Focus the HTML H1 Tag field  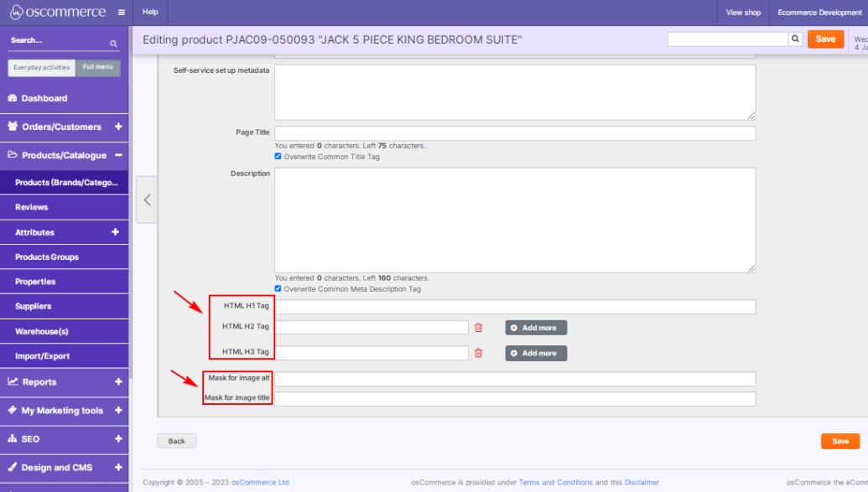[515, 307]
